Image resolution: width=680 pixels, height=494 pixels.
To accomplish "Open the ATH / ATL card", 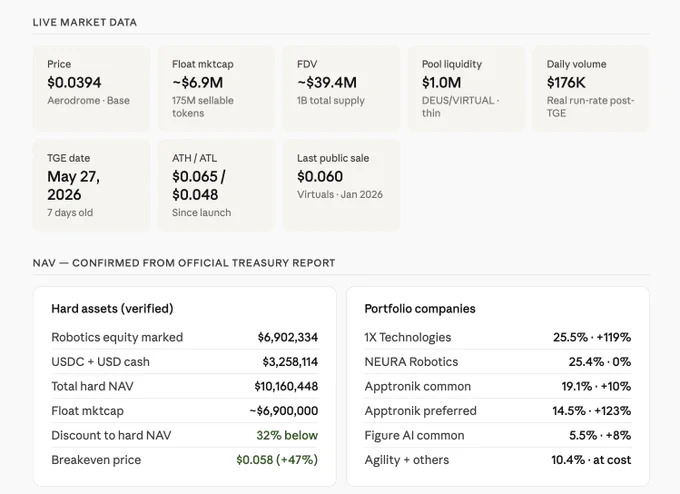I will 216,185.
